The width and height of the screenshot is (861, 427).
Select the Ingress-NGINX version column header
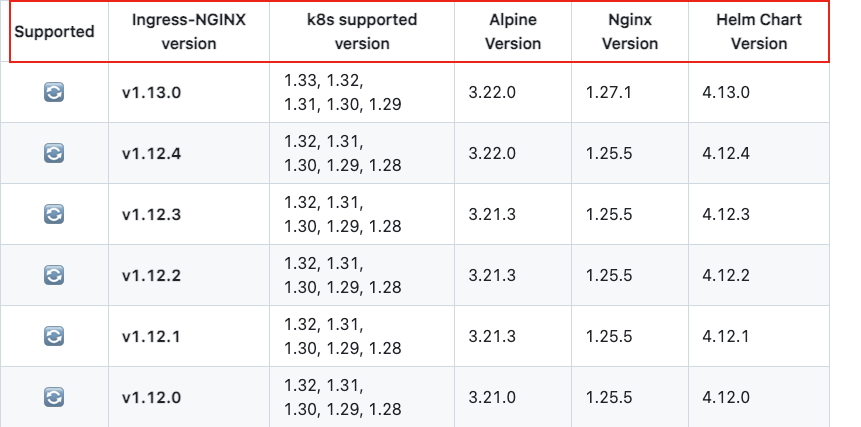(x=189, y=31)
